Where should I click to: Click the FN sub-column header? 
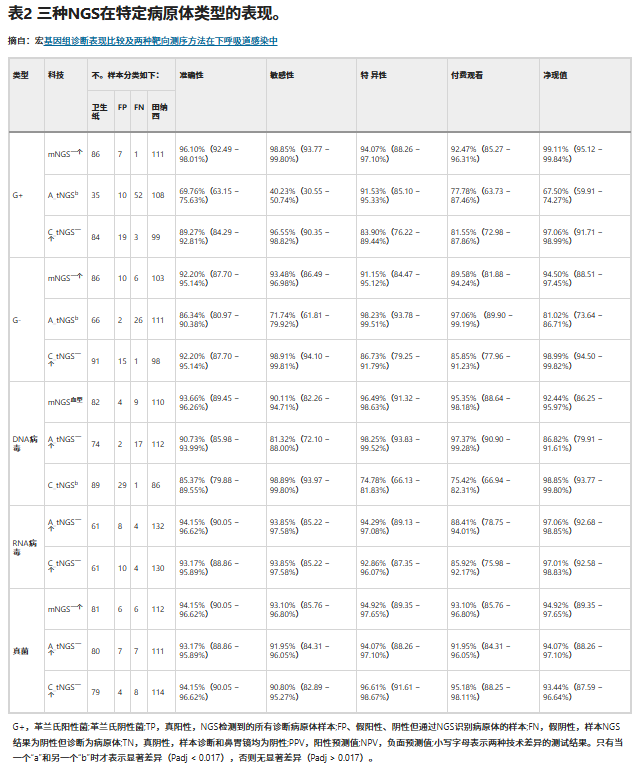(138, 107)
